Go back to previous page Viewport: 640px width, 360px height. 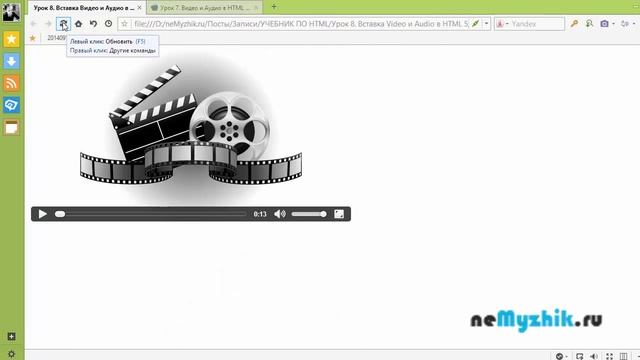click(33, 24)
